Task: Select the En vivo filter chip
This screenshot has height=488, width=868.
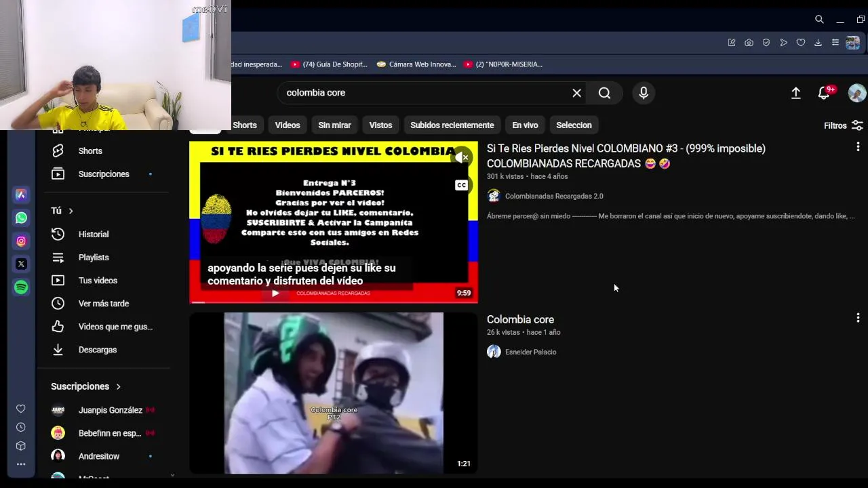Action: point(525,125)
